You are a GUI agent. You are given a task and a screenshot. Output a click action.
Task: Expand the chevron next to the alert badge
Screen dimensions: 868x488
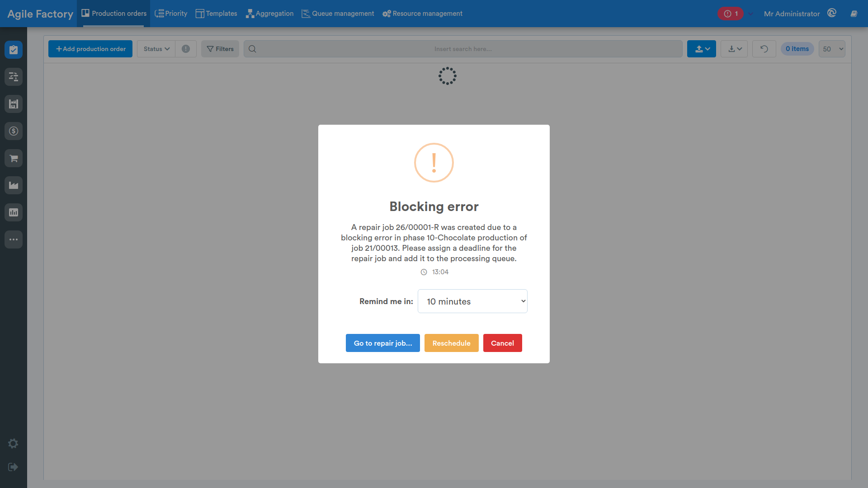(x=750, y=14)
